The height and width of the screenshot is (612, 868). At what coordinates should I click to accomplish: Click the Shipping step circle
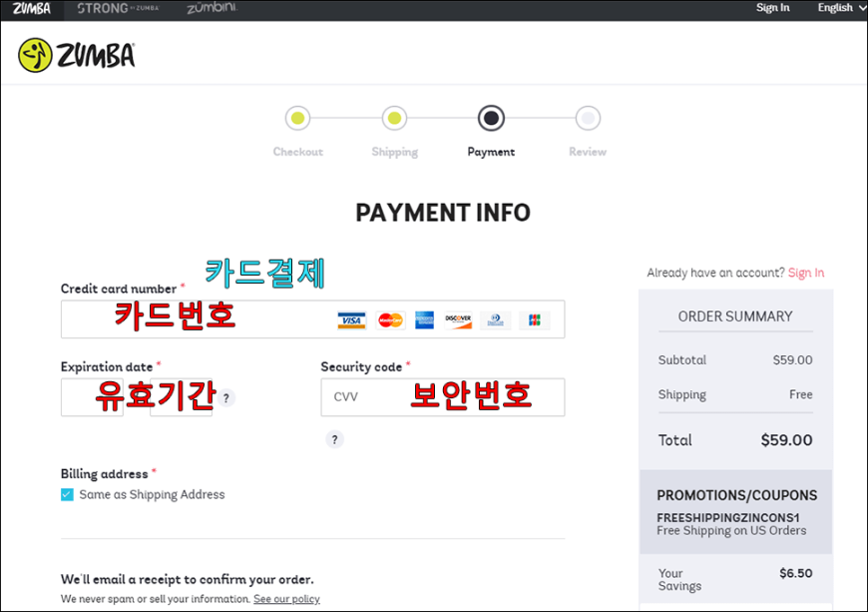pyautogui.click(x=394, y=118)
